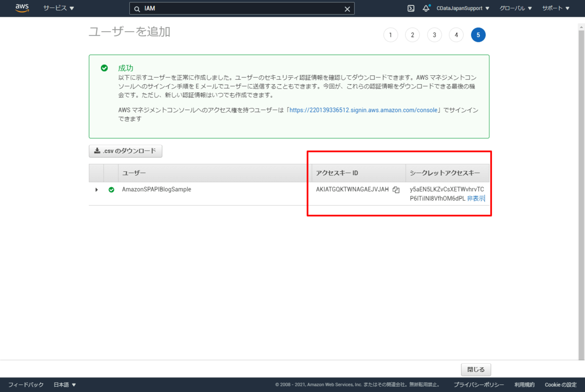Viewport: 585px width, 392px height.
Task: Open the グローバル region dropdown
Action: pyautogui.click(x=516, y=8)
